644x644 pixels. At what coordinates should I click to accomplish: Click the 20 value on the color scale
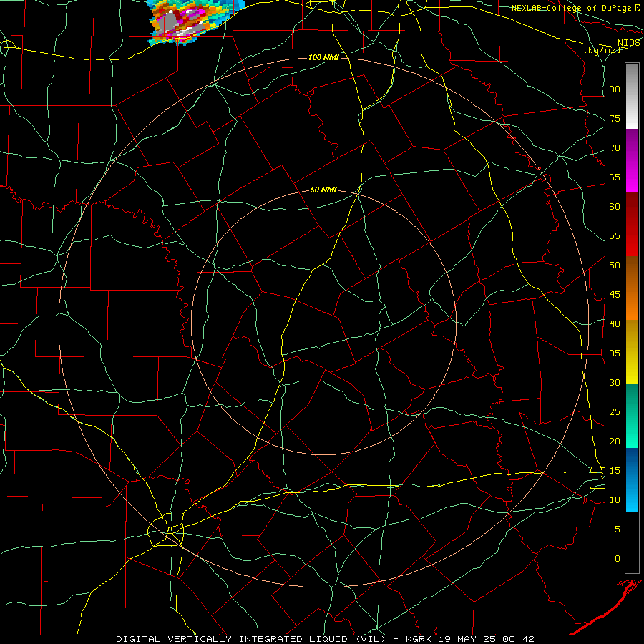coord(615,441)
